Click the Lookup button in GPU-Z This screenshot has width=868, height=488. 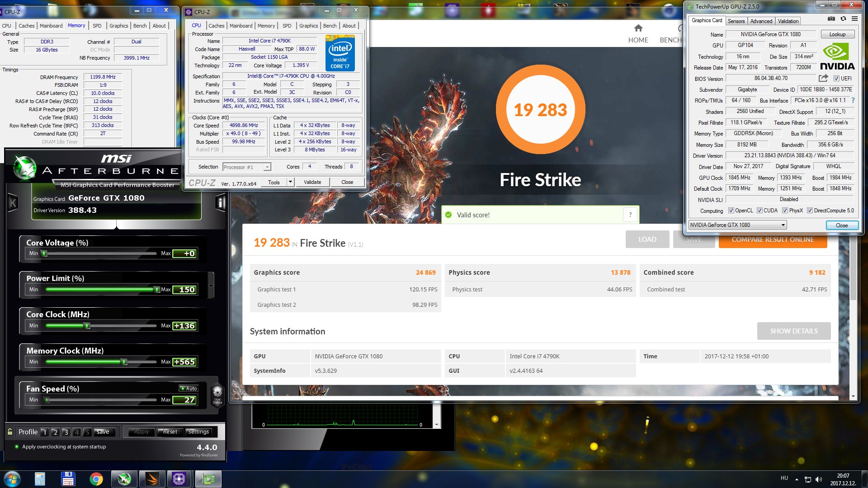(x=837, y=34)
